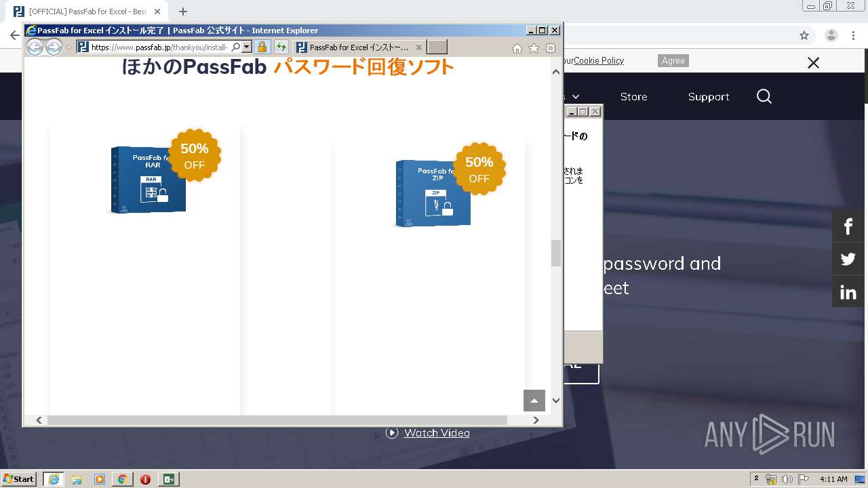Share on LinkedIn via side icon
The width and height of the screenshot is (868, 488).
848,292
